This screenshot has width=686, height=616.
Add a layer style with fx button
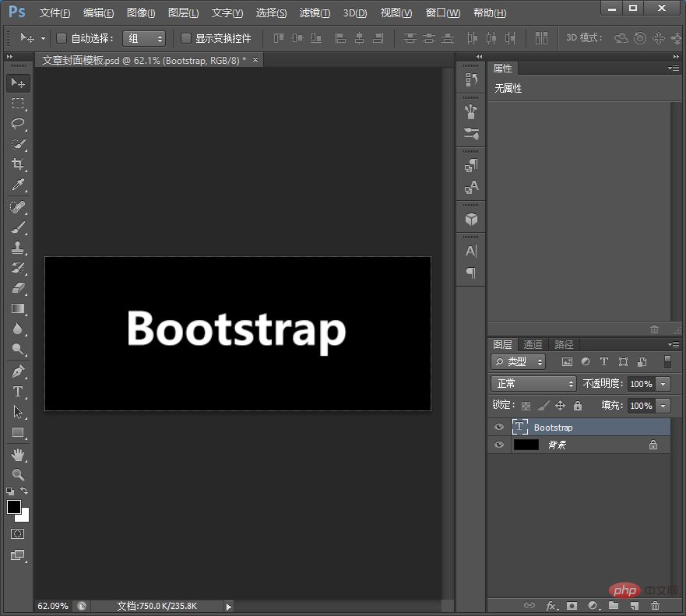tap(552, 606)
